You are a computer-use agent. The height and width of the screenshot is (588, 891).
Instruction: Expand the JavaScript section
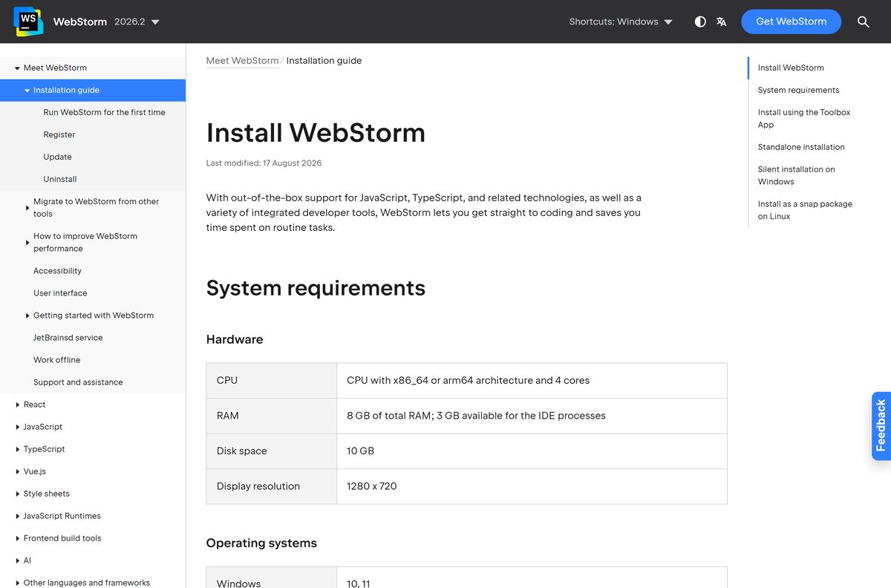click(17, 427)
